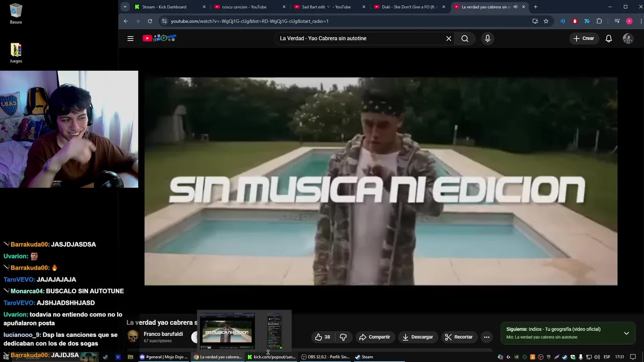
Task: Open the tab search dropdown arrow
Action: click(x=125, y=7)
